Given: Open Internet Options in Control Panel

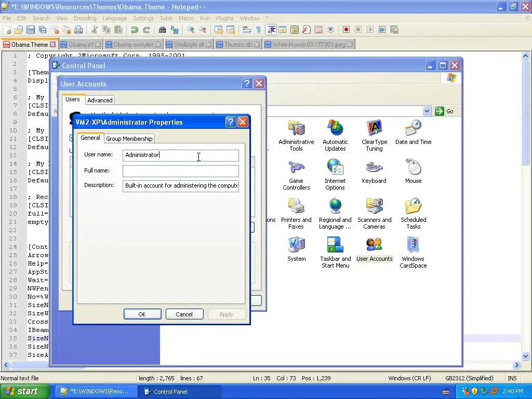Looking at the screenshot, I should pos(335,175).
